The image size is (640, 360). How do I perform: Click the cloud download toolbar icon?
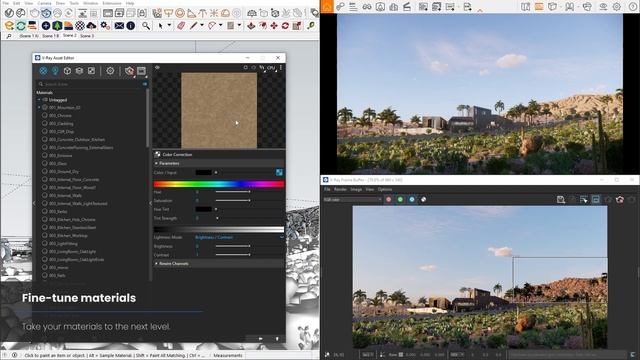click(91, 26)
